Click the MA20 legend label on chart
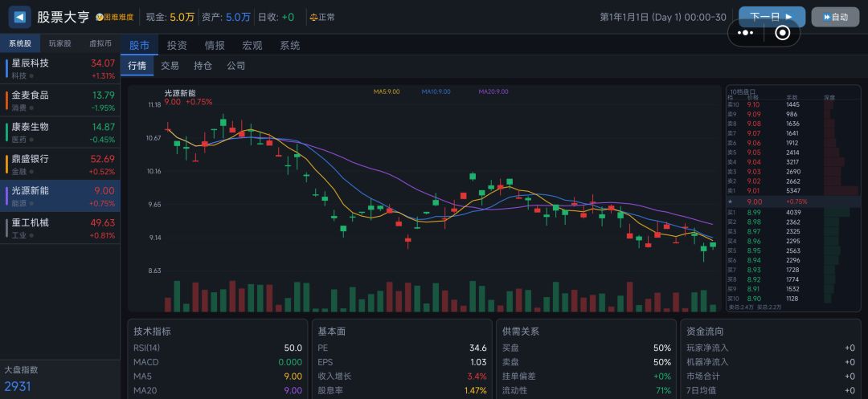This screenshot has width=868, height=399. pyautogui.click(x=493, y=92)
